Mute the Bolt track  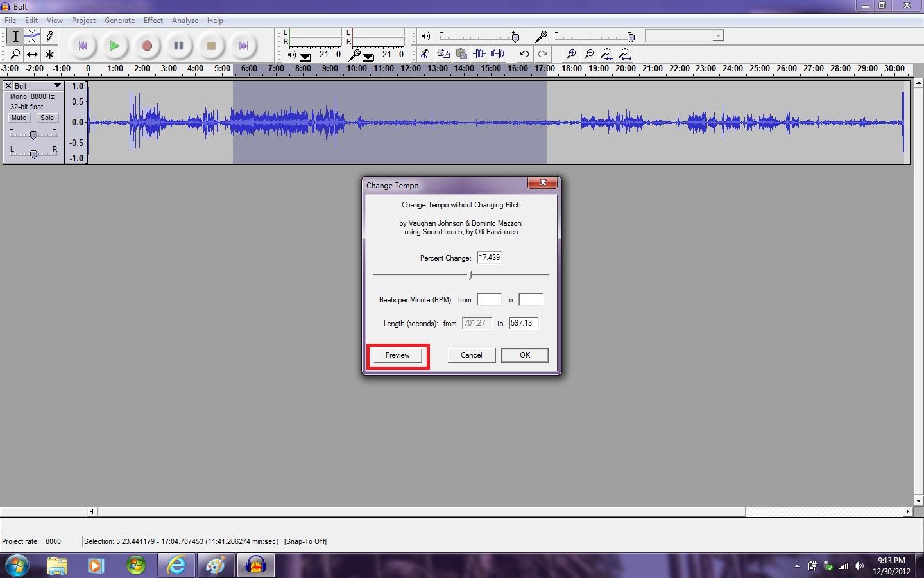[19, 118]
